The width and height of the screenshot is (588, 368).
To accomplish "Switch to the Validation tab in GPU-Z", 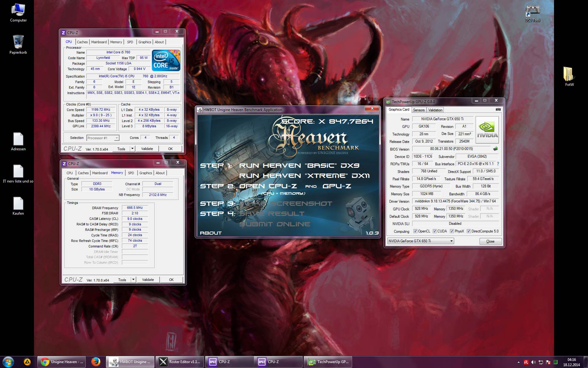I will pyautogui.click(x=435, y=110).
